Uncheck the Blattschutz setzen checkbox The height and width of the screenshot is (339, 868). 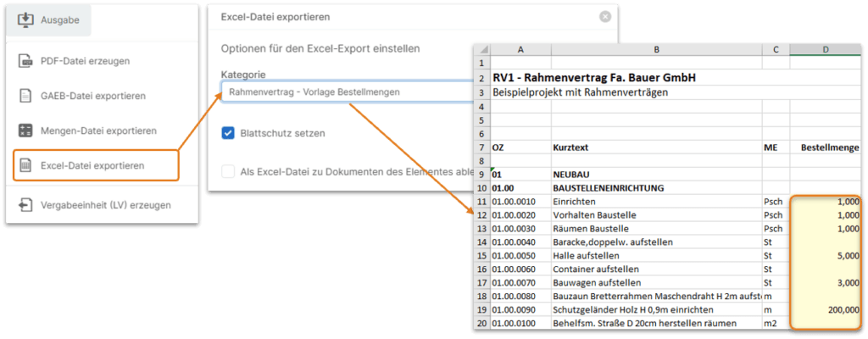tap(227, 133)
